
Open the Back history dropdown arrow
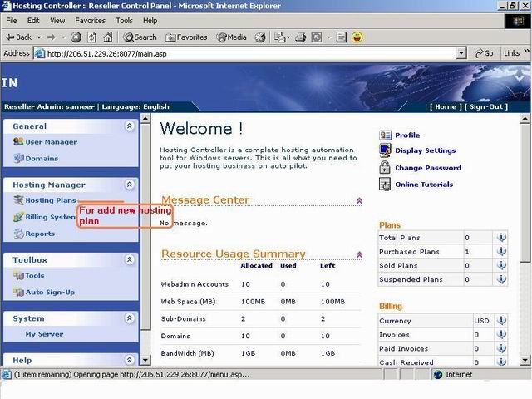(39, 37)
